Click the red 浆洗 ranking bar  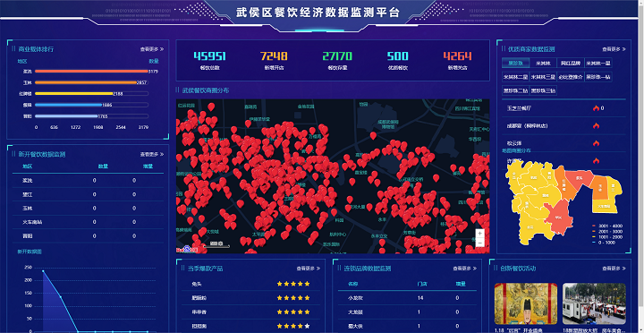(x=91, y=71)
